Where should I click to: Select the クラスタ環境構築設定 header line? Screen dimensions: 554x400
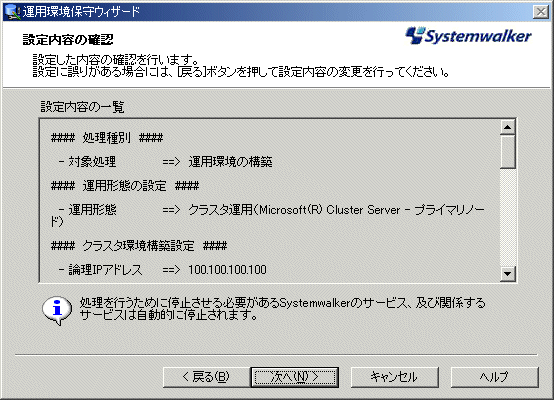click(139, 246)
